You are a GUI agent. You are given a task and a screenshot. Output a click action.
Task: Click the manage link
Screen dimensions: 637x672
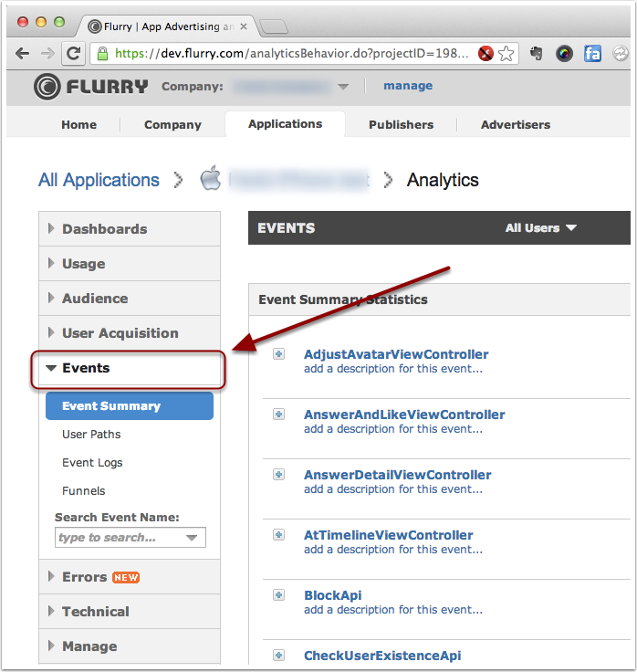coord(408,86)
